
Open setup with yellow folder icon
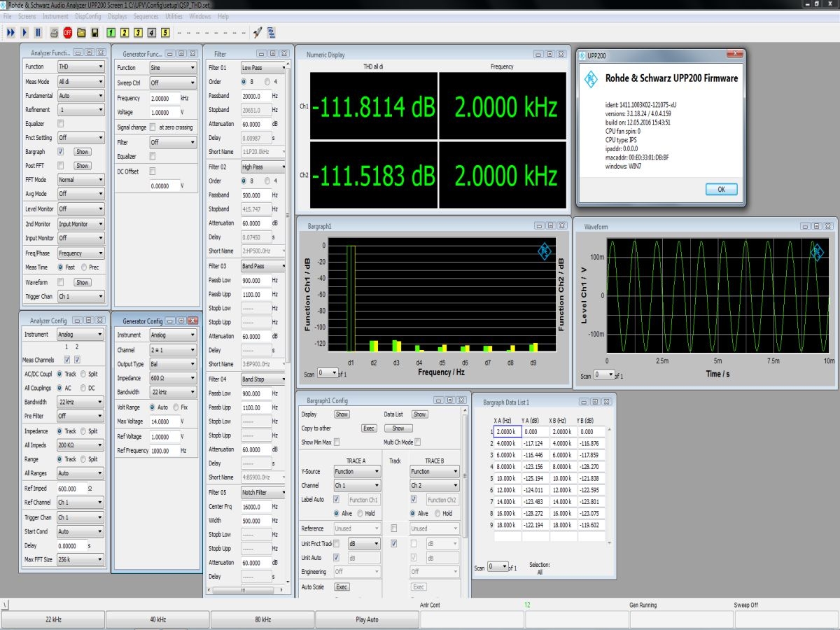[x=81, y=32]
